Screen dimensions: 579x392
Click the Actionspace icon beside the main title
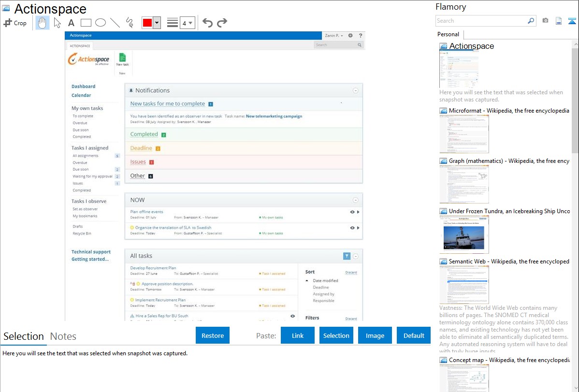tap(6, 9)
